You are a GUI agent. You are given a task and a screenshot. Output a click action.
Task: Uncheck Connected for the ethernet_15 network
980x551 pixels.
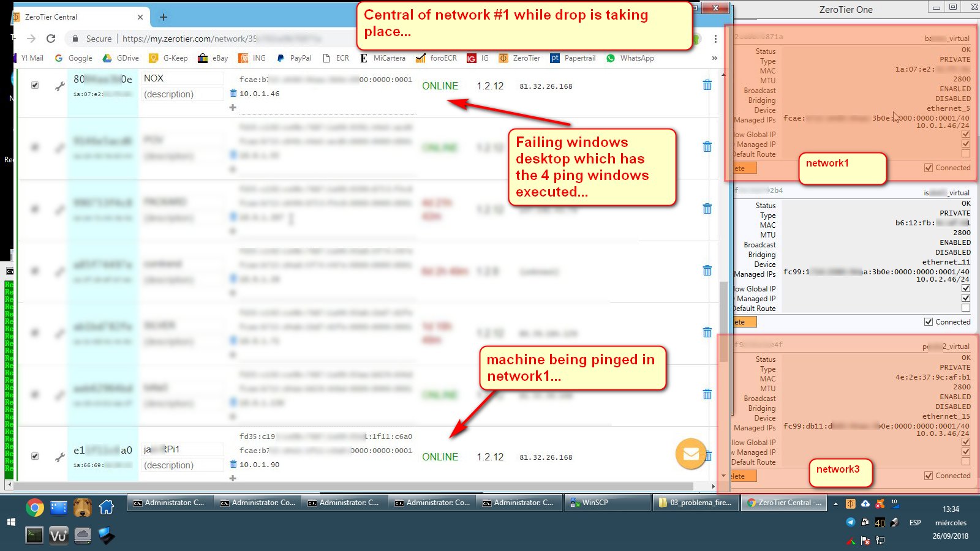pos(929,476)
